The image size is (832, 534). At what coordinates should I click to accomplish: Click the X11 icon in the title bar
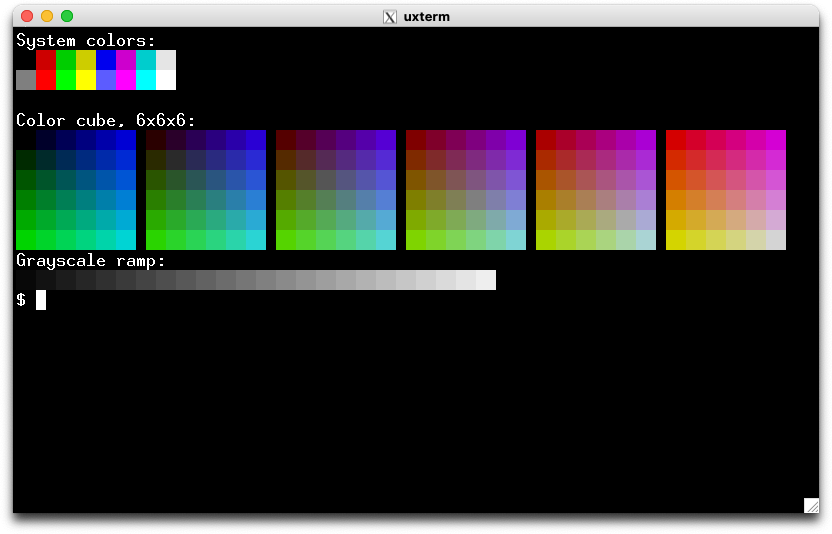coord(391,16)
